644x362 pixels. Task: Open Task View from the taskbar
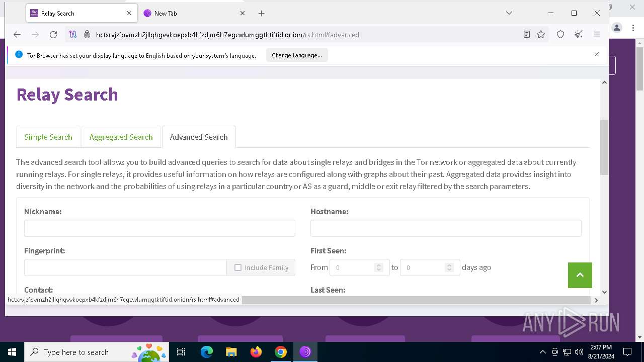pyautogui.click(x=182, y=352)
